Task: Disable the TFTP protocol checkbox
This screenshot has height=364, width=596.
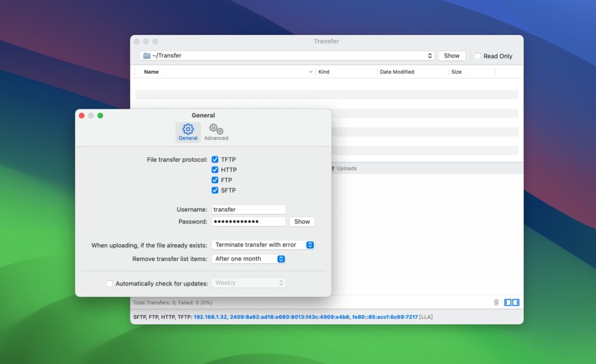Action: (215, 159)
